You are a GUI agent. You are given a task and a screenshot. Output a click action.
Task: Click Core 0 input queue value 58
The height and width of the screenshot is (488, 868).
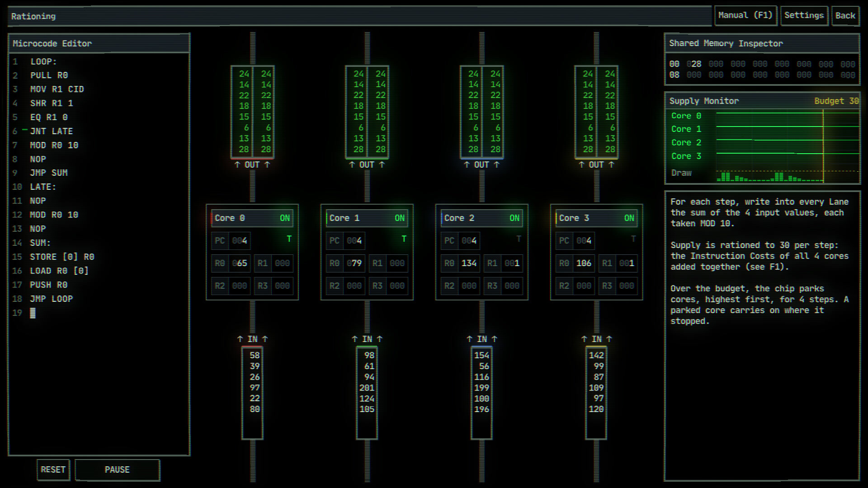point(255,356)
